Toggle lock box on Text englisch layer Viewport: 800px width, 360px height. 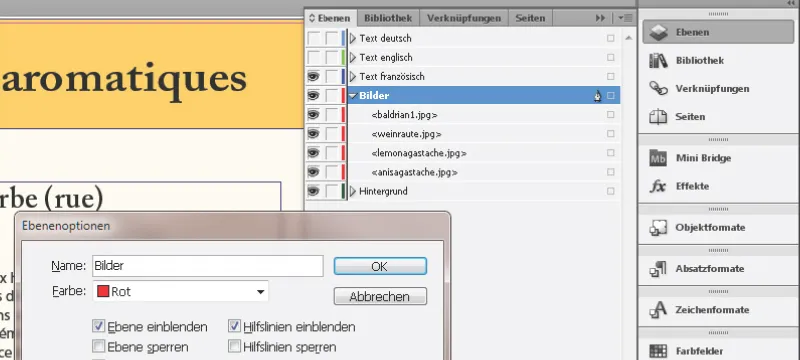coord(332,58)
